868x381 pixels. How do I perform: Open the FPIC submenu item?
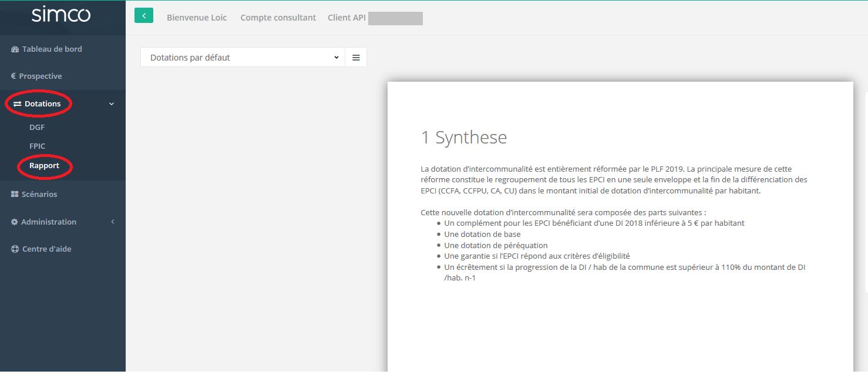pyautogui.click(x=38, y=146)
